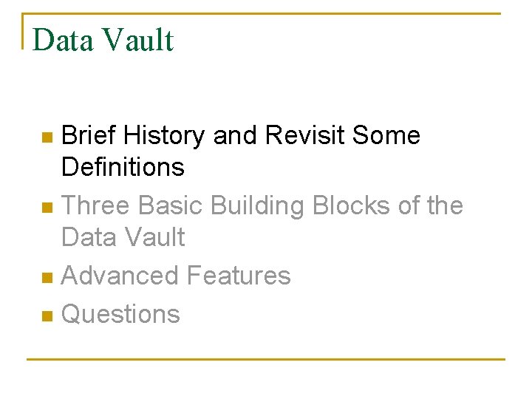Click the word "Definitions"
Screen dimensions: 532x399
click(x=123, y=167)
